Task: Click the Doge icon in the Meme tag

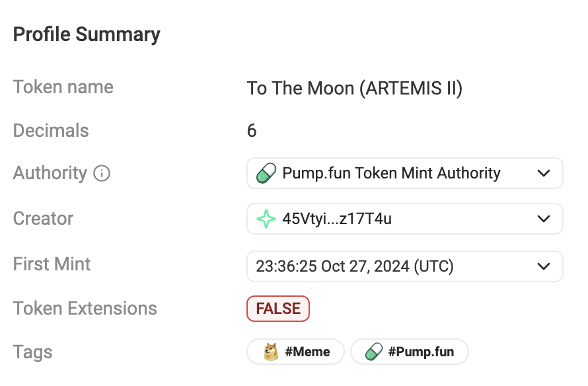Action: 271,352
